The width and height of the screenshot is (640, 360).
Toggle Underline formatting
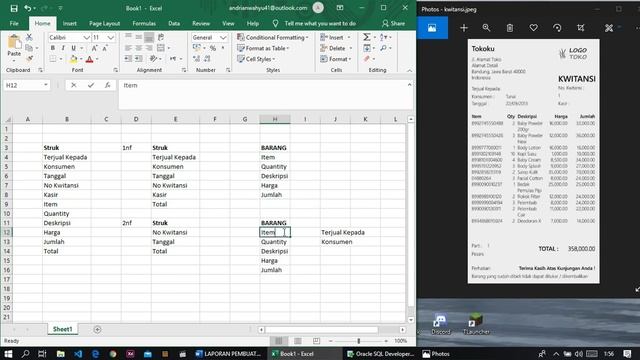[73, 48]
